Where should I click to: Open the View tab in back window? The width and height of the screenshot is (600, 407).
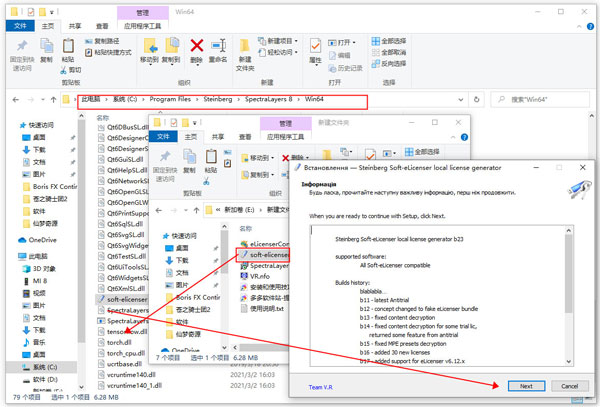click(102, 26)
